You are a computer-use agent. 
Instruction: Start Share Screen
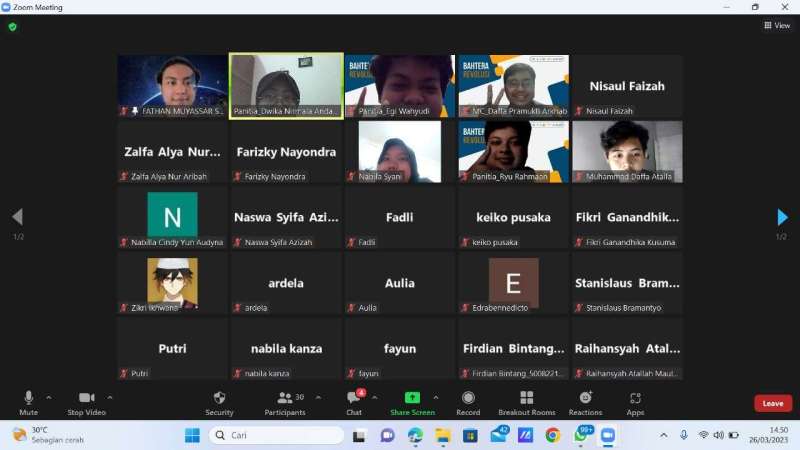[412, 403]
